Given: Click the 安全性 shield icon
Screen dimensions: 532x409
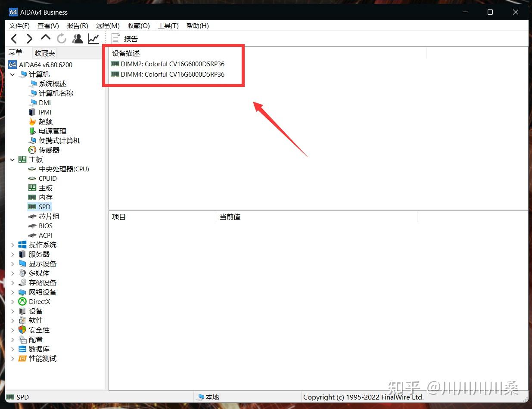Looking at the screenshot, I should tap(22, 330).
